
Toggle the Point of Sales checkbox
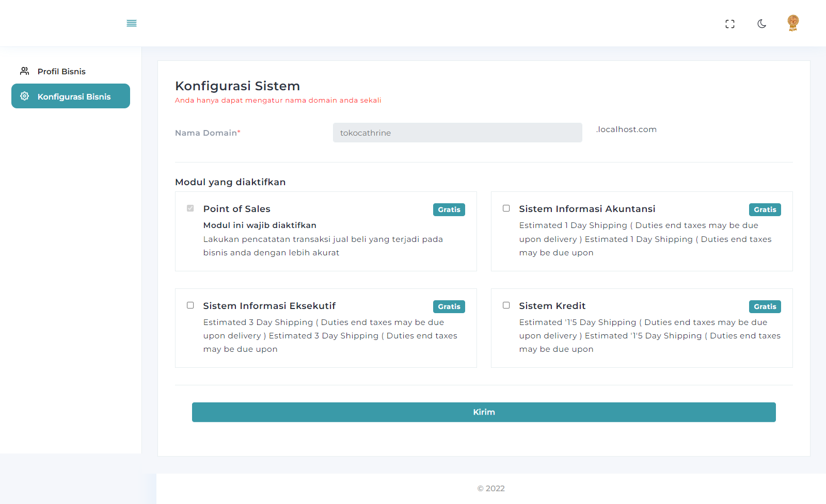pos(190,208)
